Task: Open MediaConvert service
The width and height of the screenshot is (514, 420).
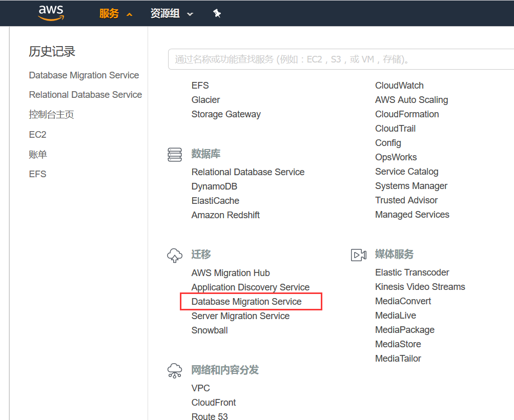Action: coord(403,301)
